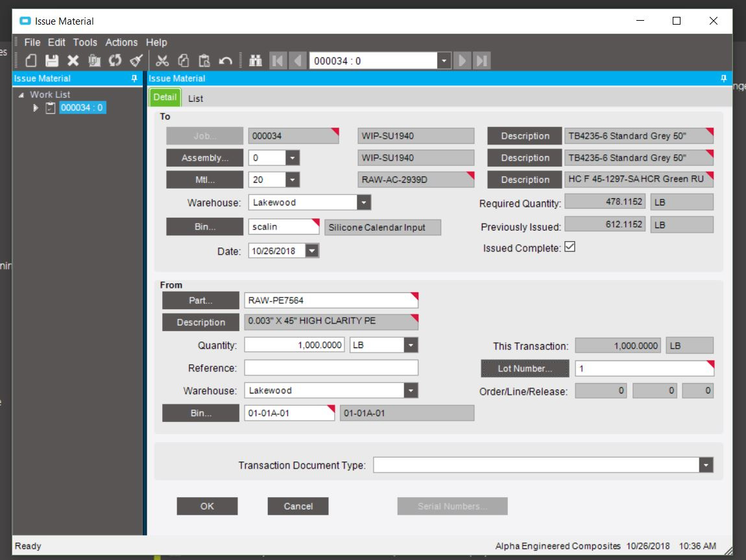Click pin icon in right Issue Material header
746x560 pixels.
(724, 78)
